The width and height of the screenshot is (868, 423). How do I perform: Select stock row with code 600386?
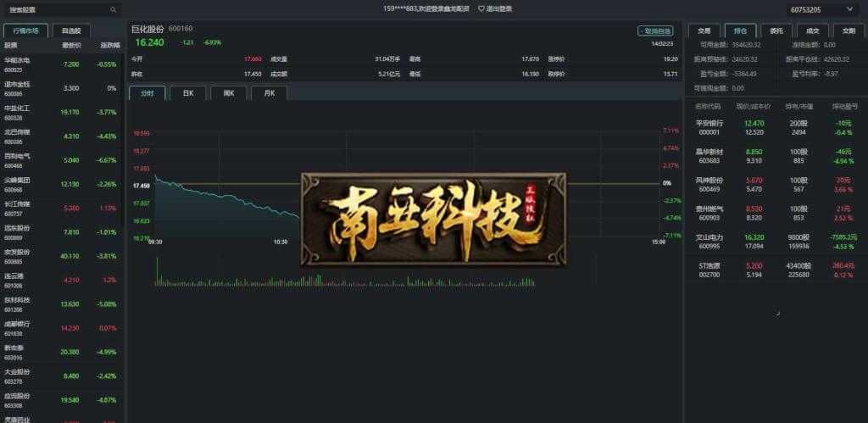[x=61, y=136]
